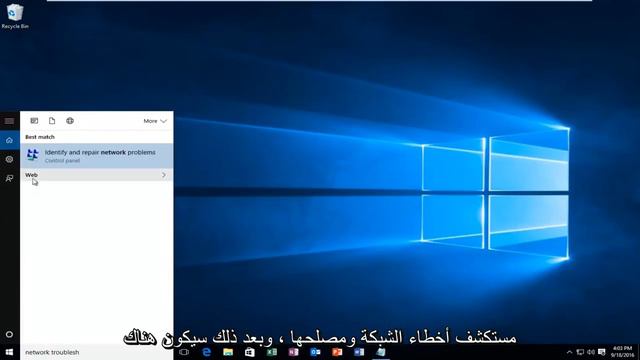Screen dimensions: 640x360
Task: Open Task View in the taskbar
Action: (184, 352)
